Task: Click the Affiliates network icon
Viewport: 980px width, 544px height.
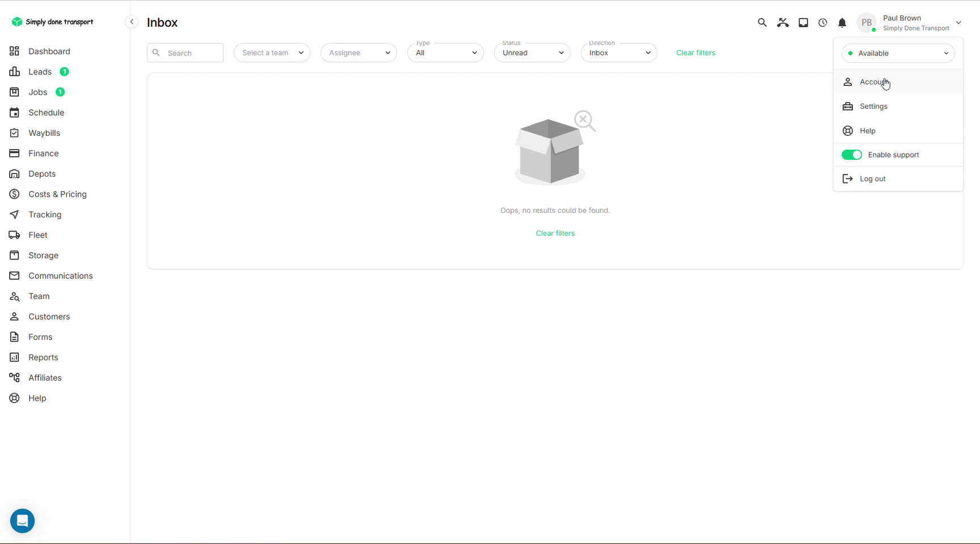Action: [x=14, y=377]
